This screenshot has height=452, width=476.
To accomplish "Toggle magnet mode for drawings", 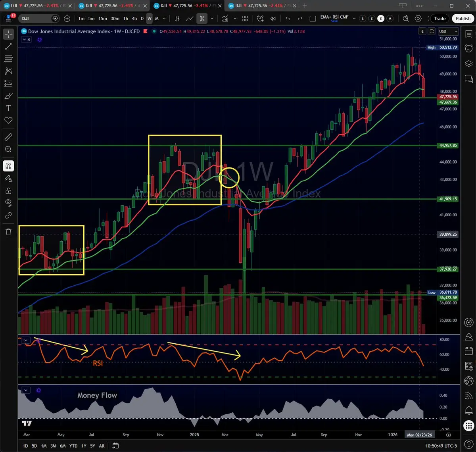I will (8, 166).
